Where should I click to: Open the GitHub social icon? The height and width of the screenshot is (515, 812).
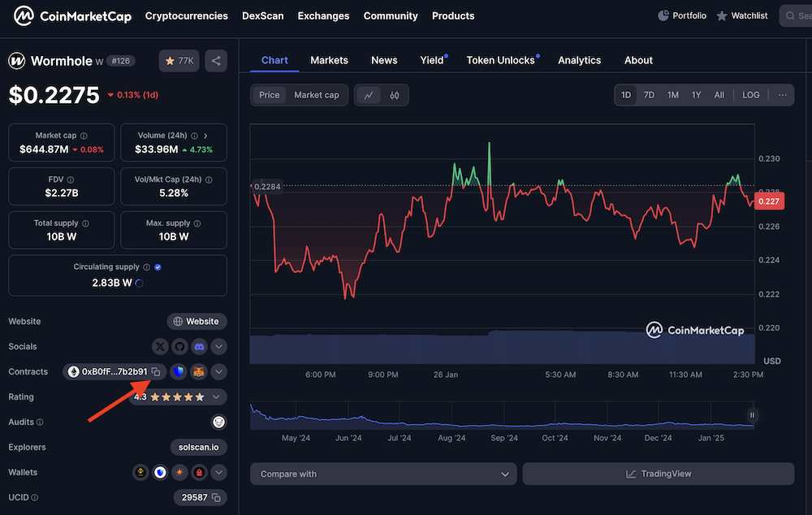pos(179,346)
